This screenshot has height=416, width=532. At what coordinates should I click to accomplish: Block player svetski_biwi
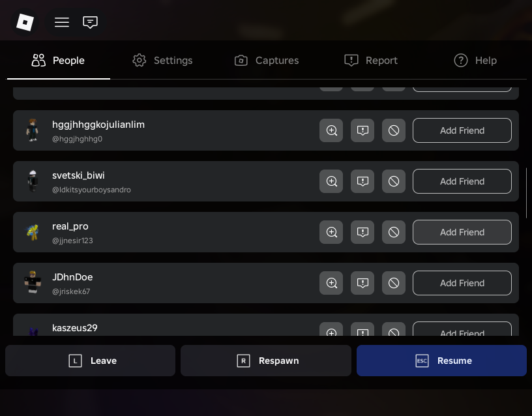394,181
